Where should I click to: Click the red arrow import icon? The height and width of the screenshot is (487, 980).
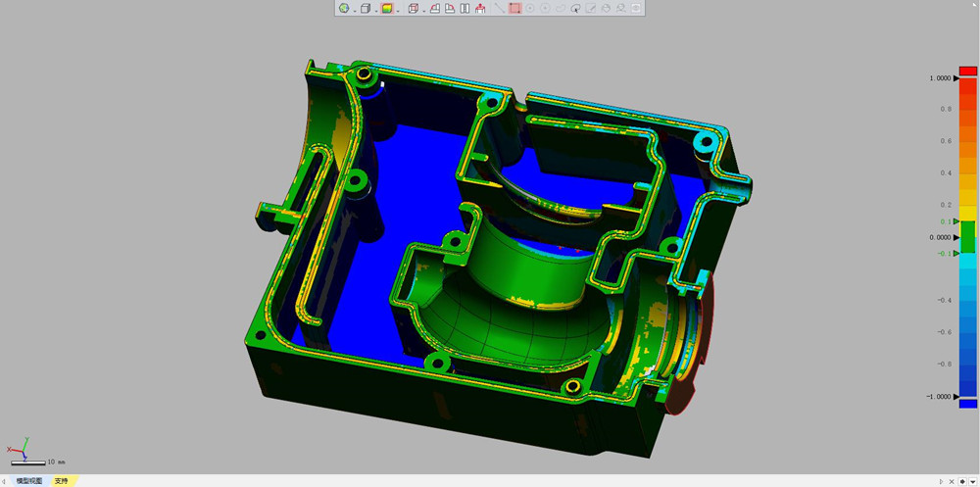pos(480,9)
